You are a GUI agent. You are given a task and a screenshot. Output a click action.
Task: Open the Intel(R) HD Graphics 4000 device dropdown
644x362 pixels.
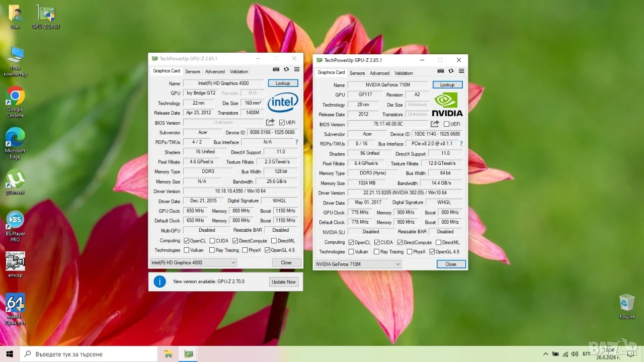click(x=193, y=262)
